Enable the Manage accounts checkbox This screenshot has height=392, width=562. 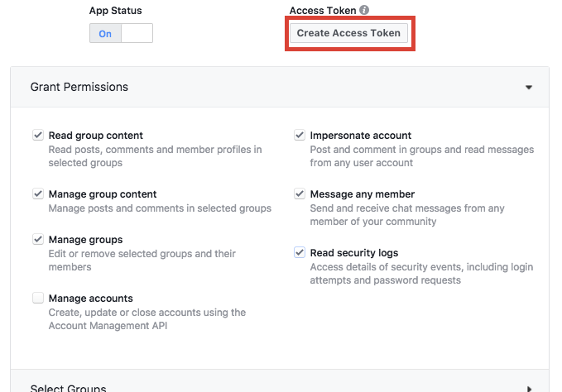click(38, 298)
